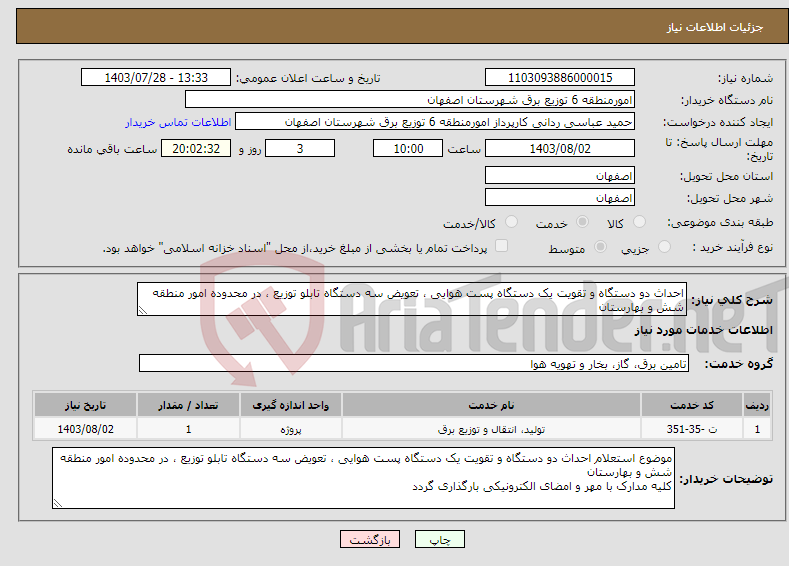The image size is (789, 566).
Task: Click the اطلاعات خدمات مورد نیاز section heading
Action: 703,330
